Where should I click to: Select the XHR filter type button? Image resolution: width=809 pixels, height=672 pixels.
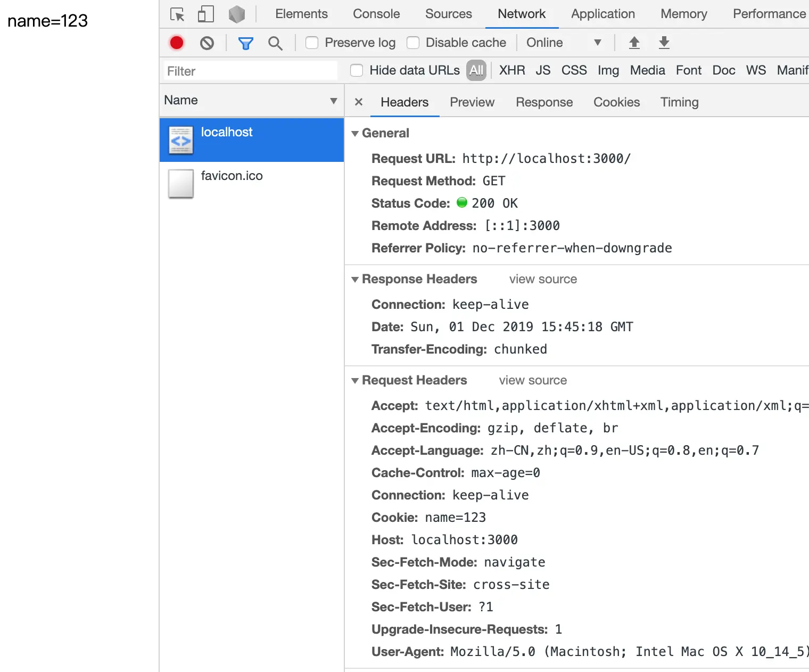[x=512, y=70]
